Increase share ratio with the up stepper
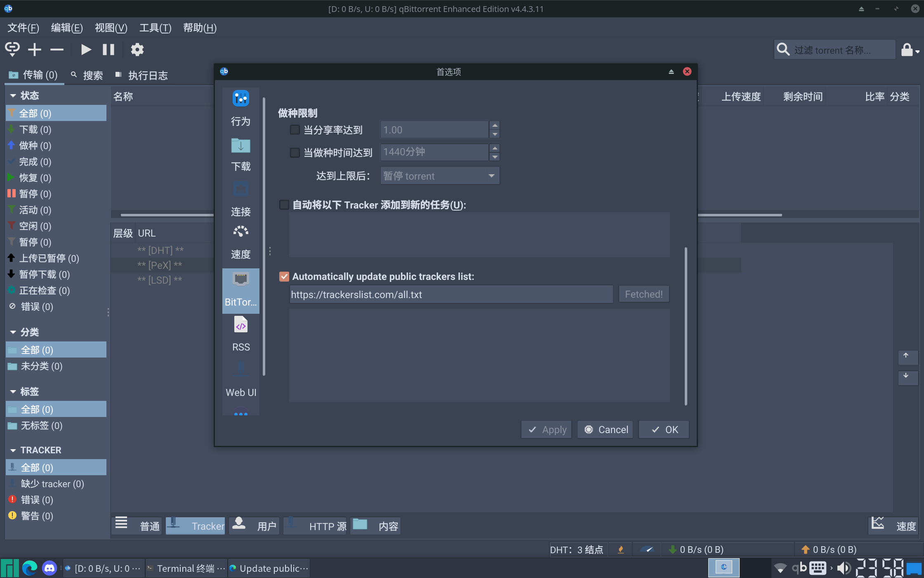This screenshot has width=924, height=578. pyautogui.click(x=494, y=126)
